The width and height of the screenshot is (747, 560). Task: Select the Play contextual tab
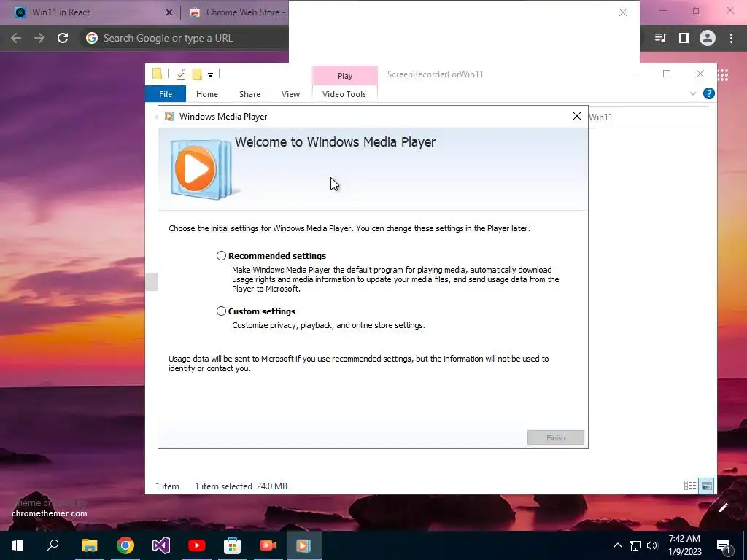click(x=345, y=76)
